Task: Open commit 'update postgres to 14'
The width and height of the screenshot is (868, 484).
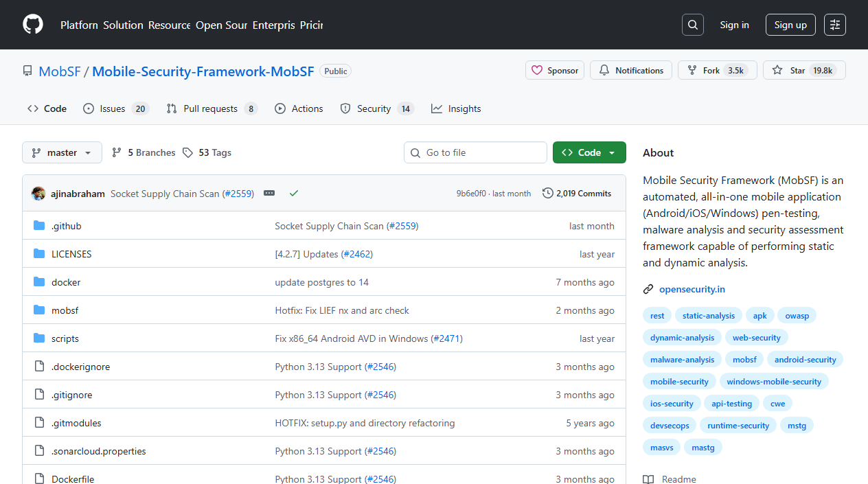Action: click(322, 282)
